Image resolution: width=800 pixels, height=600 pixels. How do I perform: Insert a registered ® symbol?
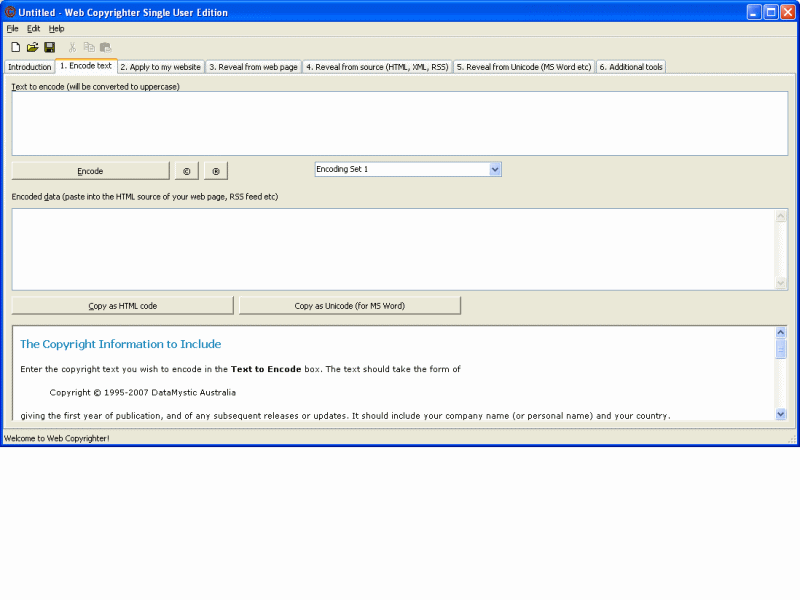click(215, 170)
